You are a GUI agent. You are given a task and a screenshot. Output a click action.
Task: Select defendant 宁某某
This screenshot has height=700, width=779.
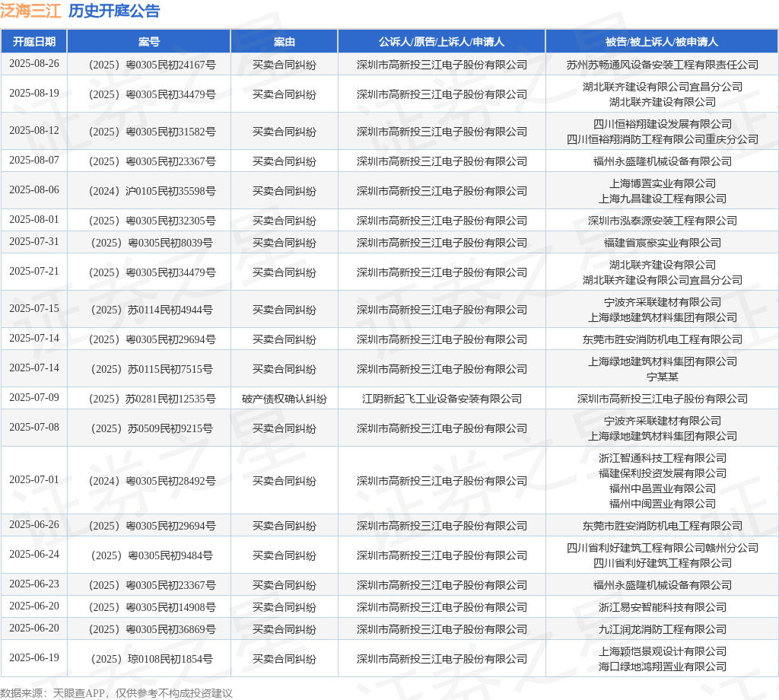point(663,377)
